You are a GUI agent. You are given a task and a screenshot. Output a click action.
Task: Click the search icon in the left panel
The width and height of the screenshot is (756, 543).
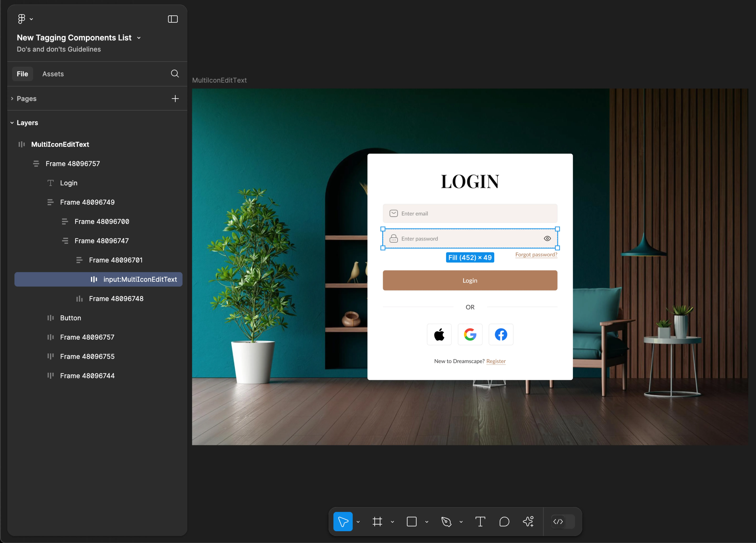coord(175,74)
